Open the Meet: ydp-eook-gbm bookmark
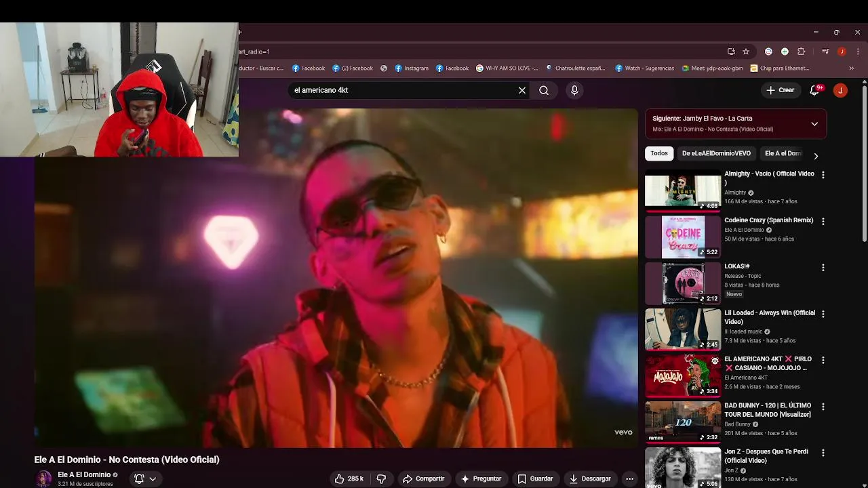Screen dimensions: 868x488 [x=712, y=68]
